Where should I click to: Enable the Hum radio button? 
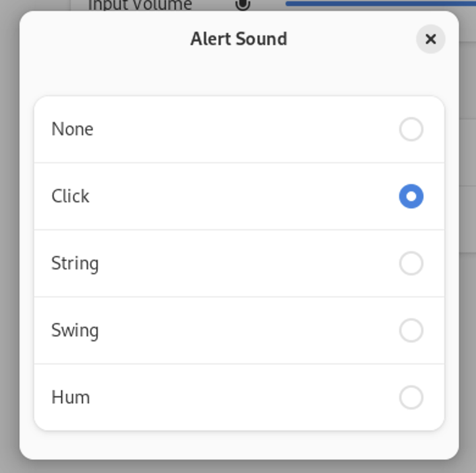411,398
